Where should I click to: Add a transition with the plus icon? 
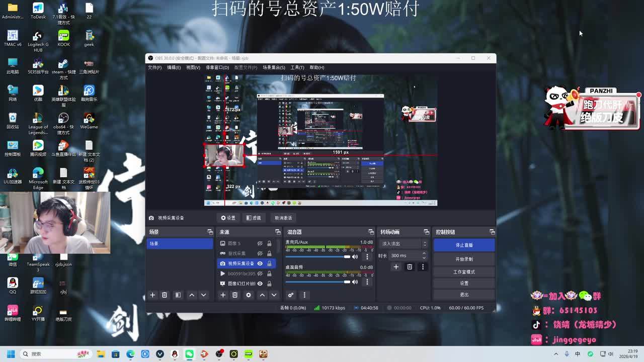point(396,267)
